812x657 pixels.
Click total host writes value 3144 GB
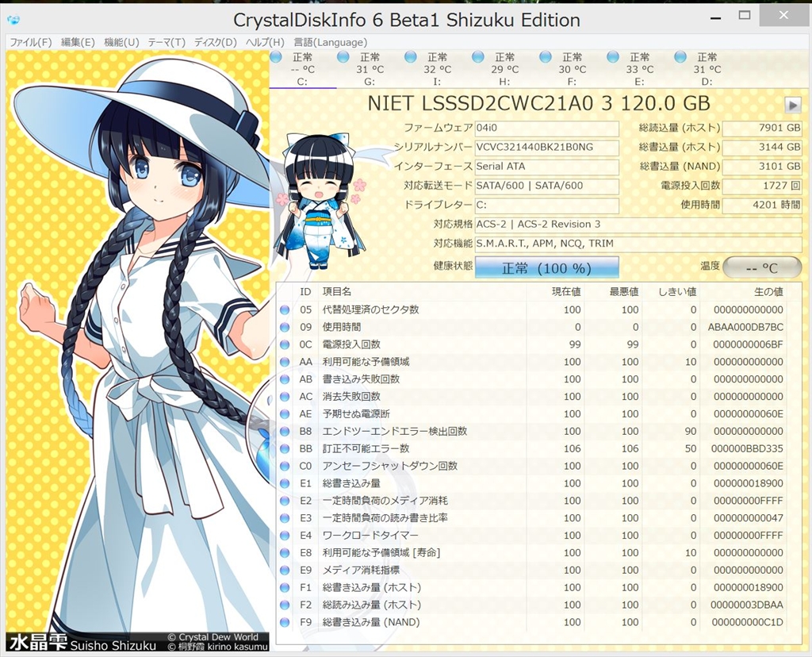tap(762, 147)
